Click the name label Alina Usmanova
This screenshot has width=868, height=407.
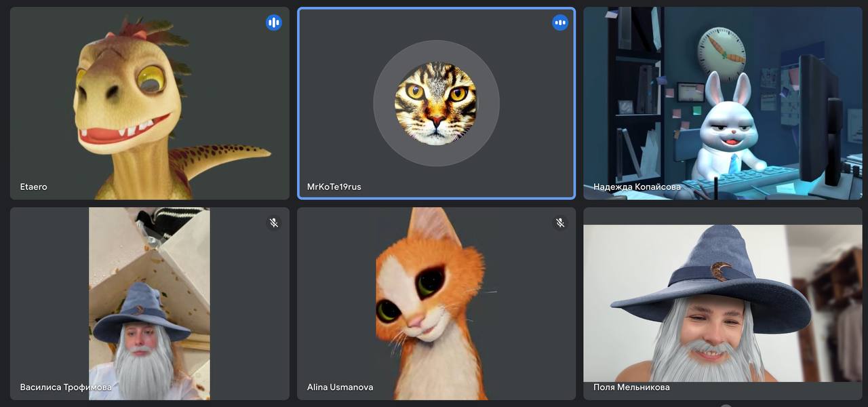tap(340, 387)
